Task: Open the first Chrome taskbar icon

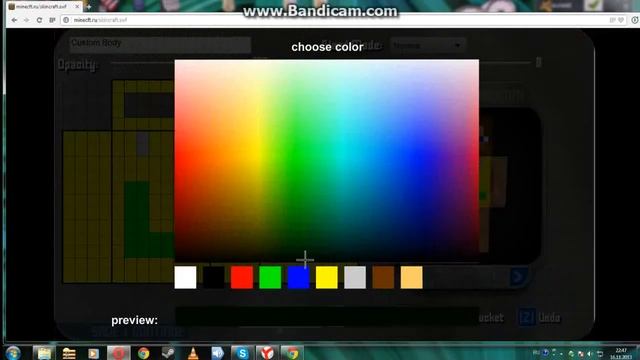Action: point(143,353)
